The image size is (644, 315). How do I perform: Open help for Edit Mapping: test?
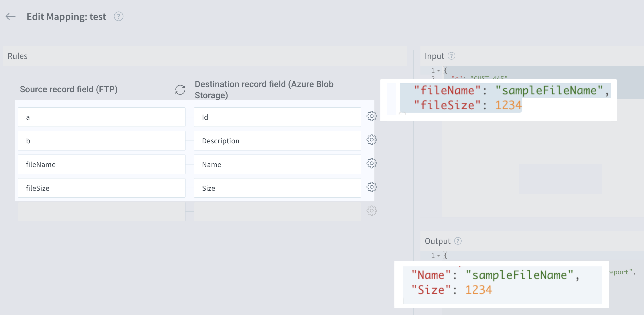click(x=118, y=16)
